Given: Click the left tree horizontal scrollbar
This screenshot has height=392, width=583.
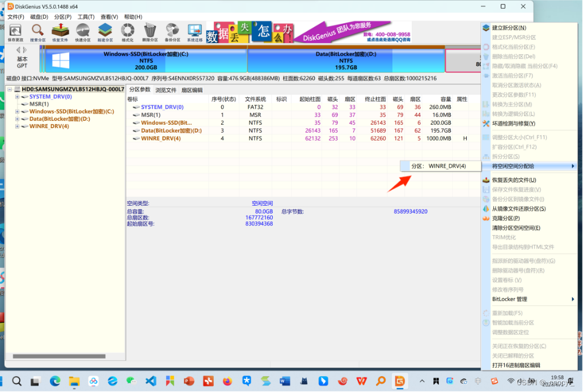Looking at the screenshot, I should point(59,356).
